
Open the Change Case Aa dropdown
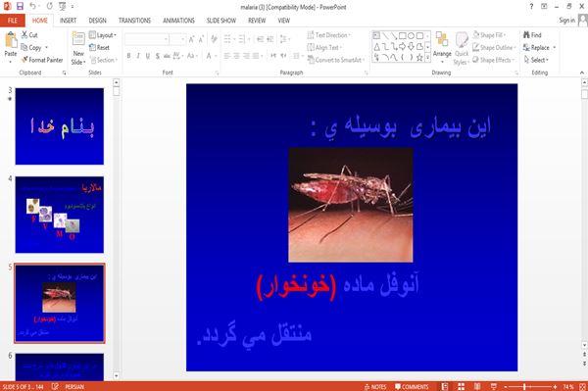(192, 56)
